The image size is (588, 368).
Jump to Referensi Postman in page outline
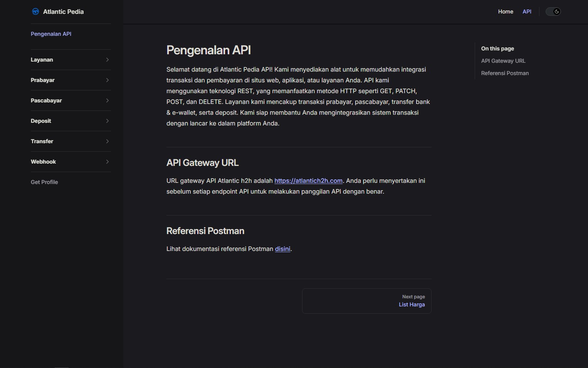point(504,73)
